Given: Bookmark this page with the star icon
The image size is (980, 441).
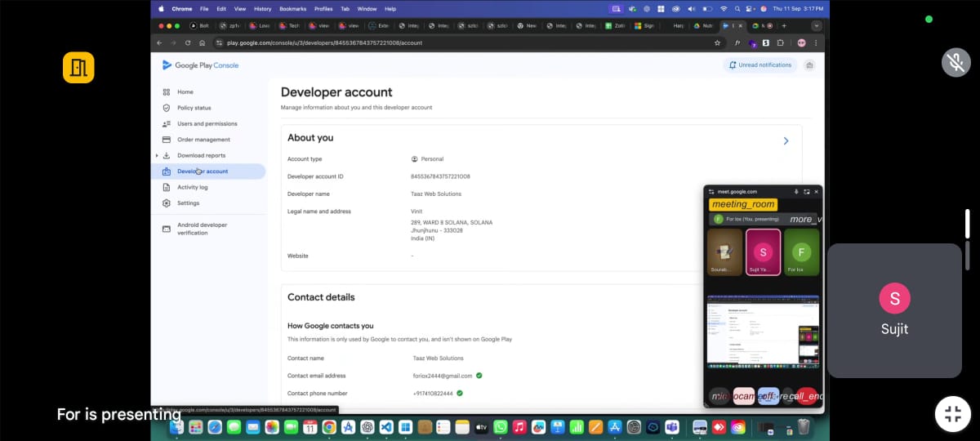Looking at the screenshot, I should [718, 42].
